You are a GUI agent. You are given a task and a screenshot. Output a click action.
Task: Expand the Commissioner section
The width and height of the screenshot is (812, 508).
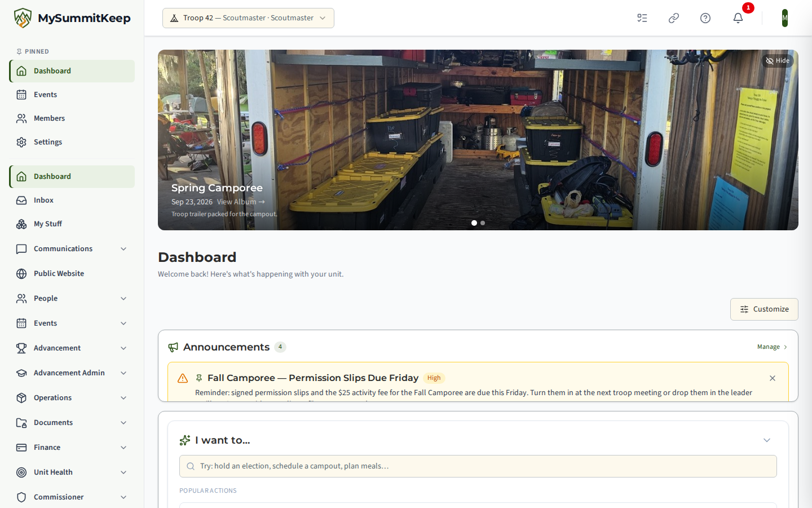[x=72, y=497]
